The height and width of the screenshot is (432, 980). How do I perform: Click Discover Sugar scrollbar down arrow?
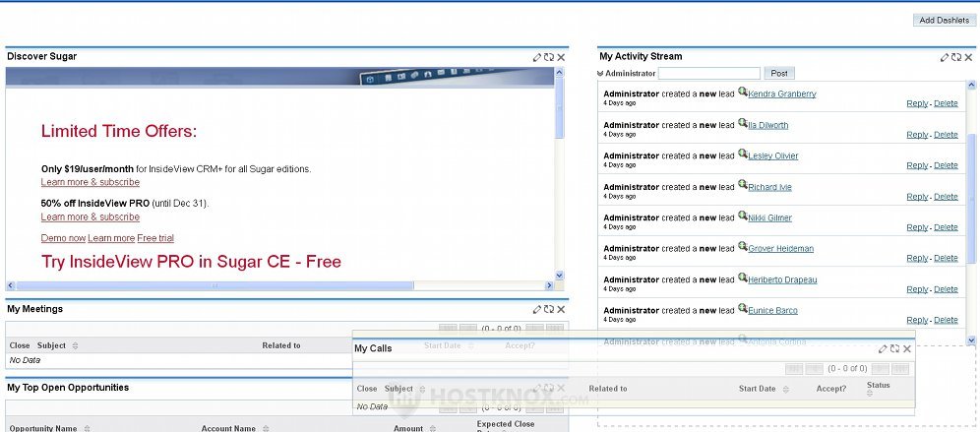click(x=559, y=276)
